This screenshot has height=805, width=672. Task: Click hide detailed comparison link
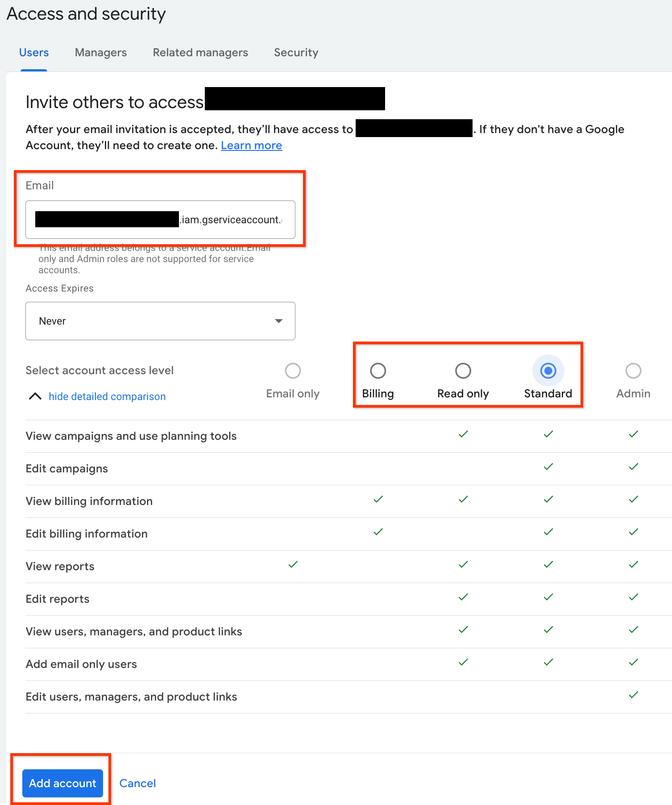tap(107, 396)
